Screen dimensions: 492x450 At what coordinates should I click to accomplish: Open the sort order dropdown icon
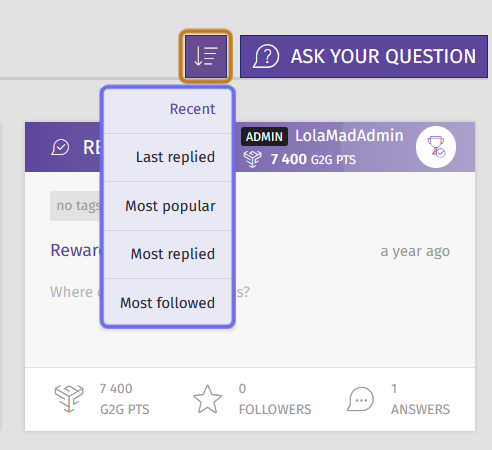(206, 56)
